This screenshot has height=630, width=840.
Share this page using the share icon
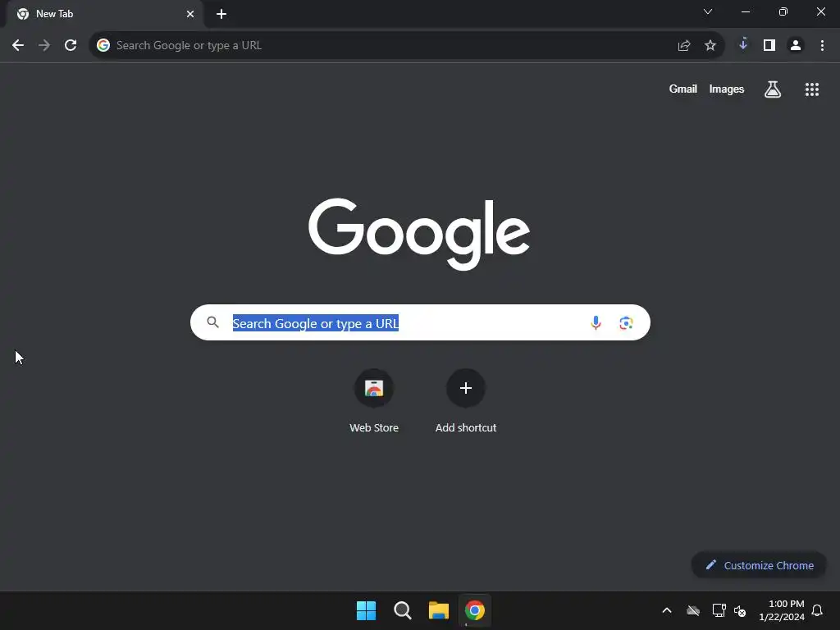684,46
